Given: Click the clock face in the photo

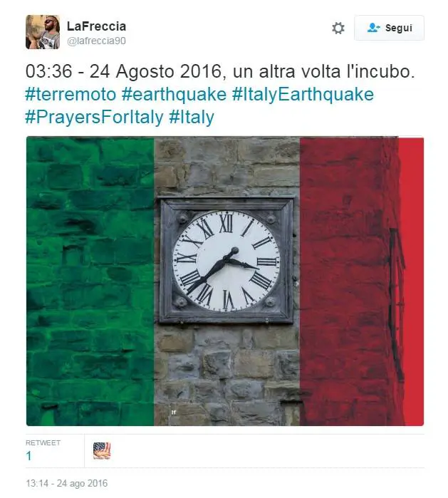Looking at the screenshot, I should 226,261.
